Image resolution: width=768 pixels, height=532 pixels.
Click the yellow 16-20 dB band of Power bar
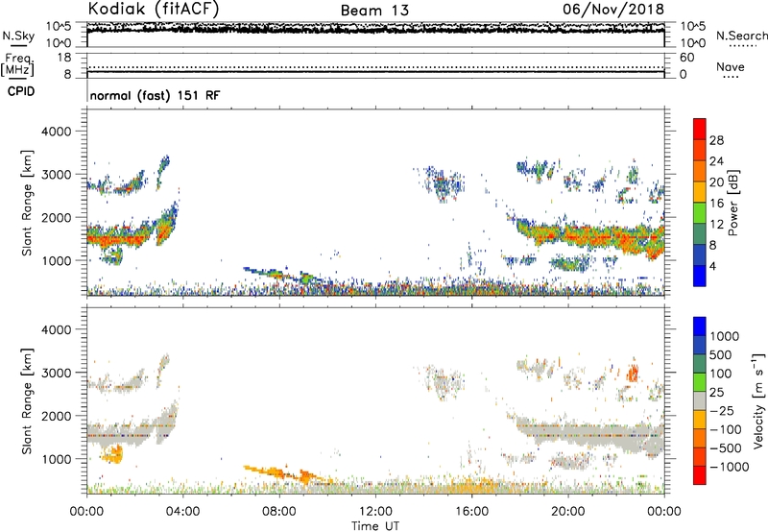[700, 191]
